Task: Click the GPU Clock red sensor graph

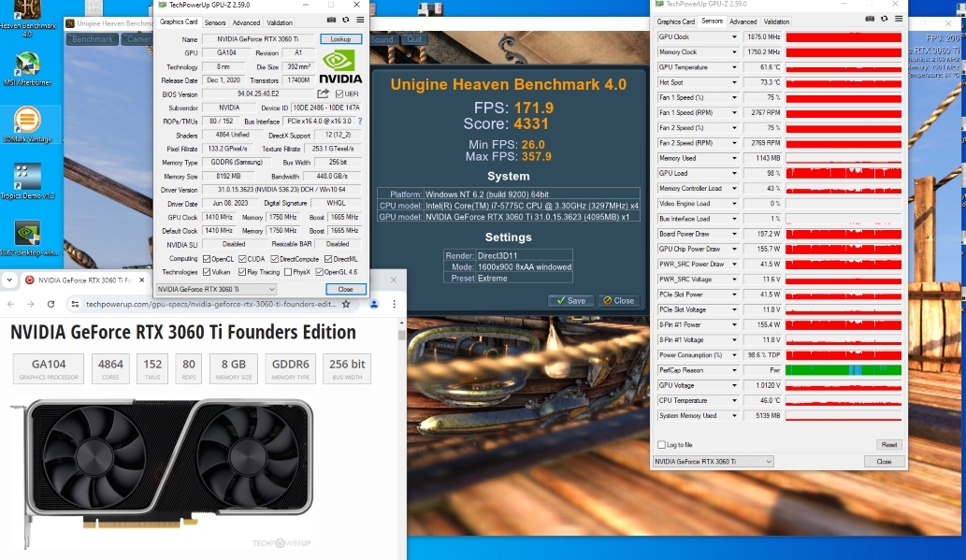Action: click(843, 37)
